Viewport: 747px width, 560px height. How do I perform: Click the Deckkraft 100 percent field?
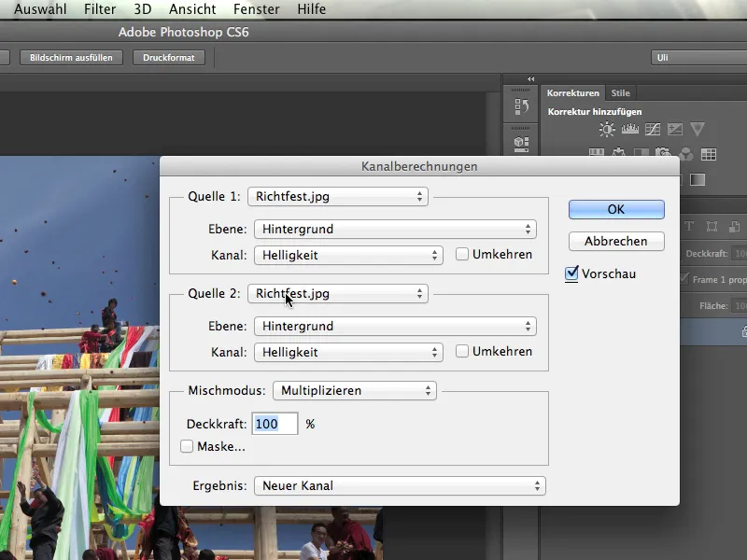click(275, 424)
